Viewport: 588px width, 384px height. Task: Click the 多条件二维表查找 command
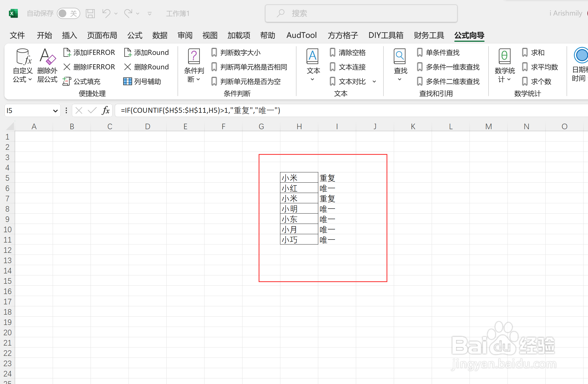448,81
